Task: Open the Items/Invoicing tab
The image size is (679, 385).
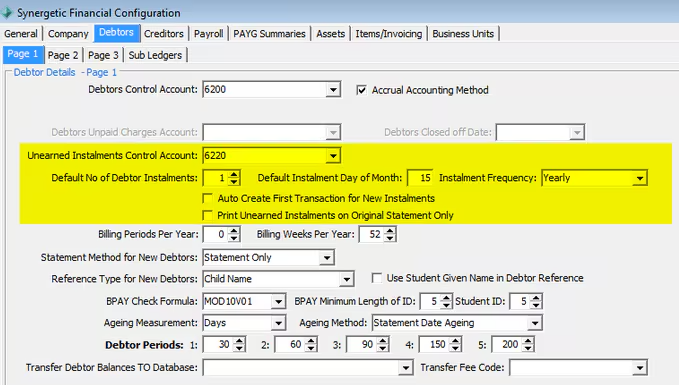Action: point(388,34)
